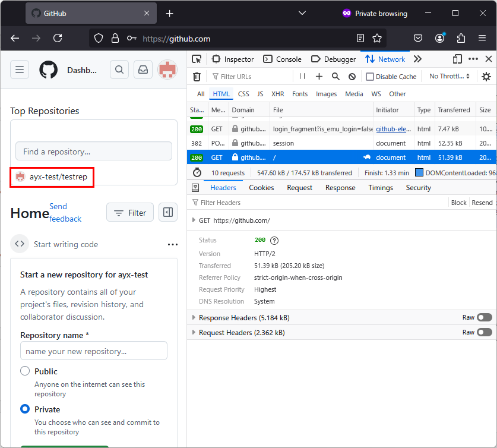
Task: Open the Pocket save icon
Action: point(418,39)
